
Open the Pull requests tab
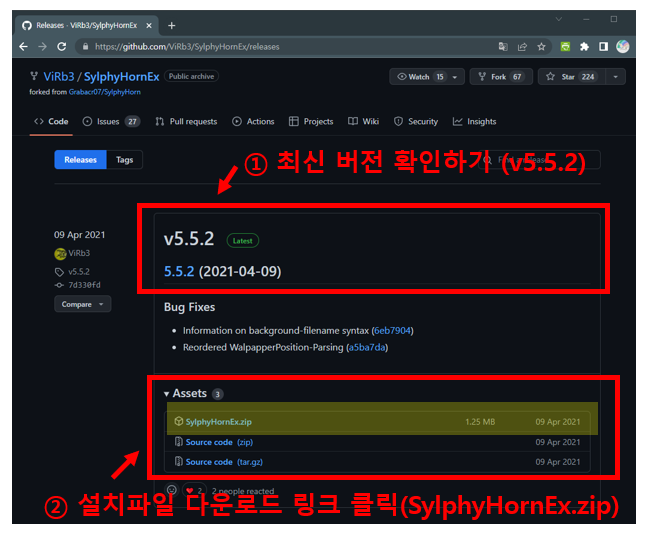186,122
